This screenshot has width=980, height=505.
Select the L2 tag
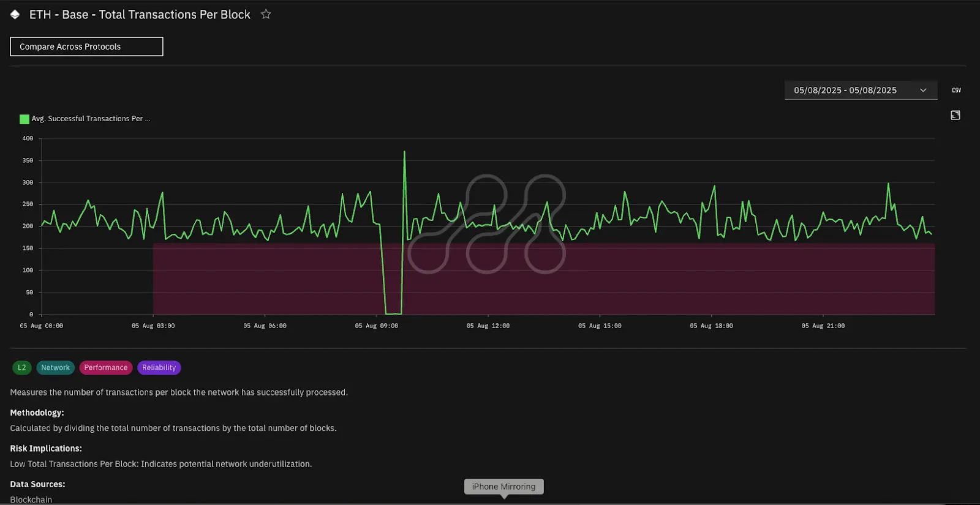coord(22,368)
